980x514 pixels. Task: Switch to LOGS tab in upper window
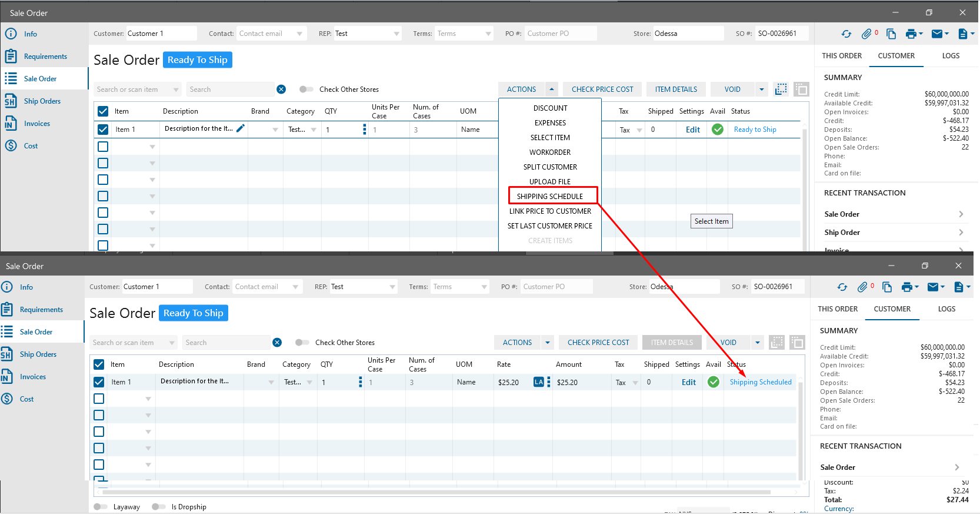click(x=951, y=56)
